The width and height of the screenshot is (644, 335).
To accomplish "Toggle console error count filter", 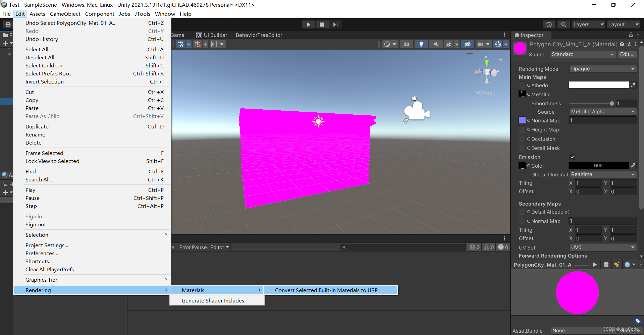I will click(x=503, y=247).
